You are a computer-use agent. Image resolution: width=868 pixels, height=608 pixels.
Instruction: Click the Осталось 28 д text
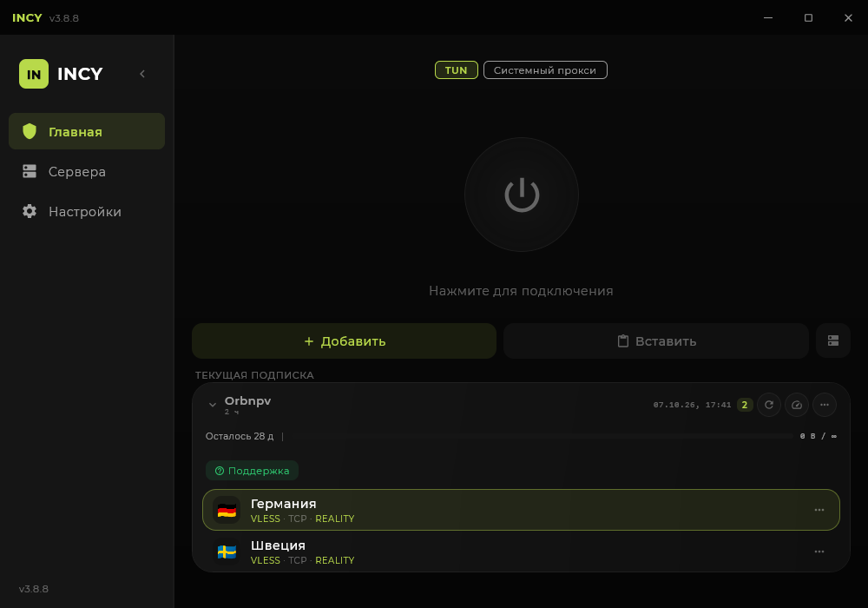coord(240,436)
